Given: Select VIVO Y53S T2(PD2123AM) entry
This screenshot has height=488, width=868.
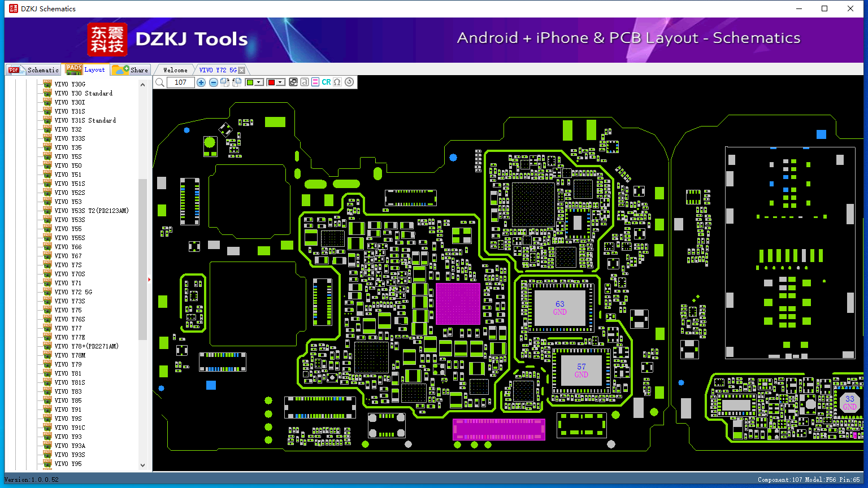Looking at the screenshot, I should pyautogui.click(x=92, y=211).
